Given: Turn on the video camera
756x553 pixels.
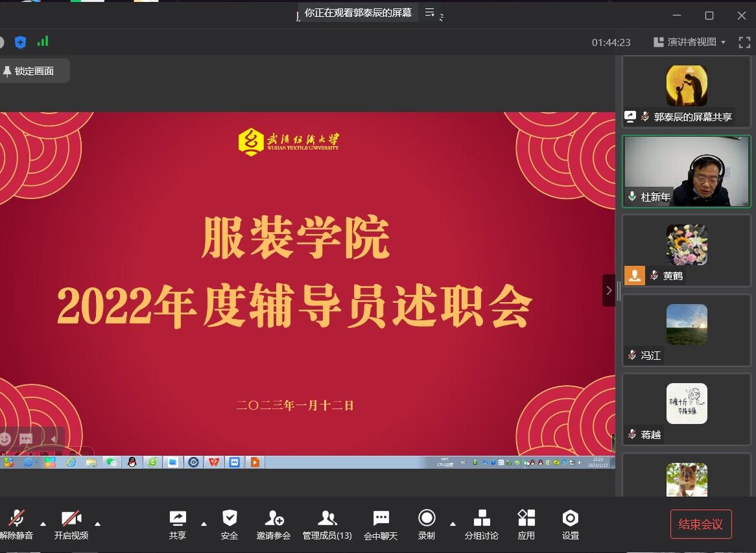Looking at the screenshot, I should click(x=71, y=518).
